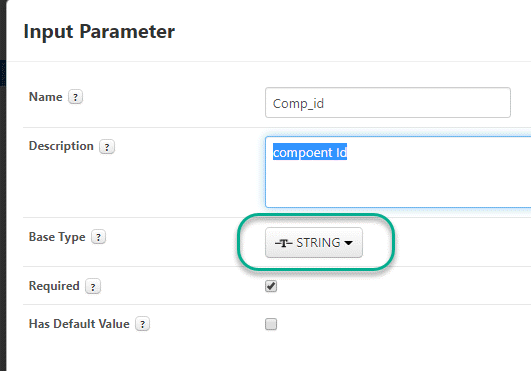Click the Input Parameter dialog heading
This screenshot has height=371, width=531.
pos(99,32)
